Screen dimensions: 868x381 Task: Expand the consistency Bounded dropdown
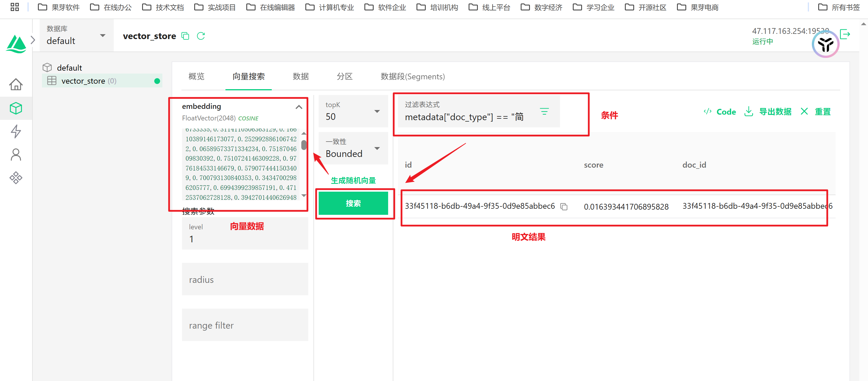tap(377, 149)
